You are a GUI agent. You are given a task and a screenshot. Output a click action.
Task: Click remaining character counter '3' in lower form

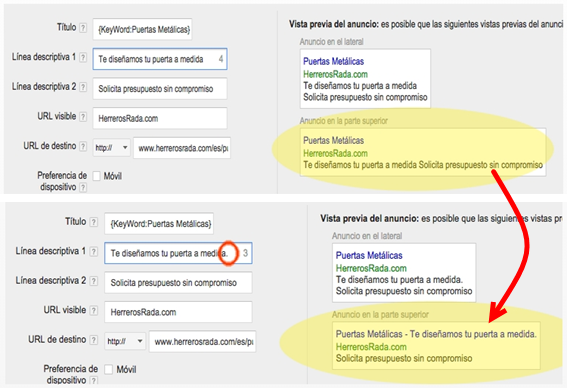[x=245, y=253]
